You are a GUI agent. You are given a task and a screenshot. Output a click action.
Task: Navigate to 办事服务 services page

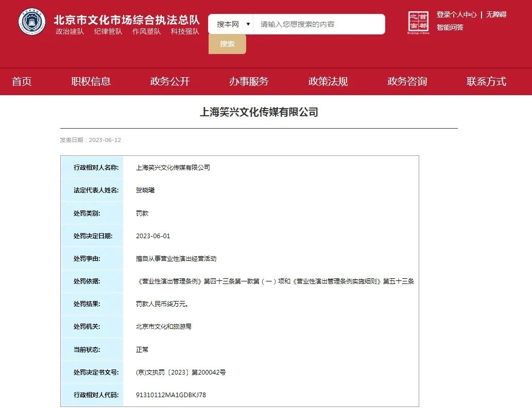click(249, 81)
